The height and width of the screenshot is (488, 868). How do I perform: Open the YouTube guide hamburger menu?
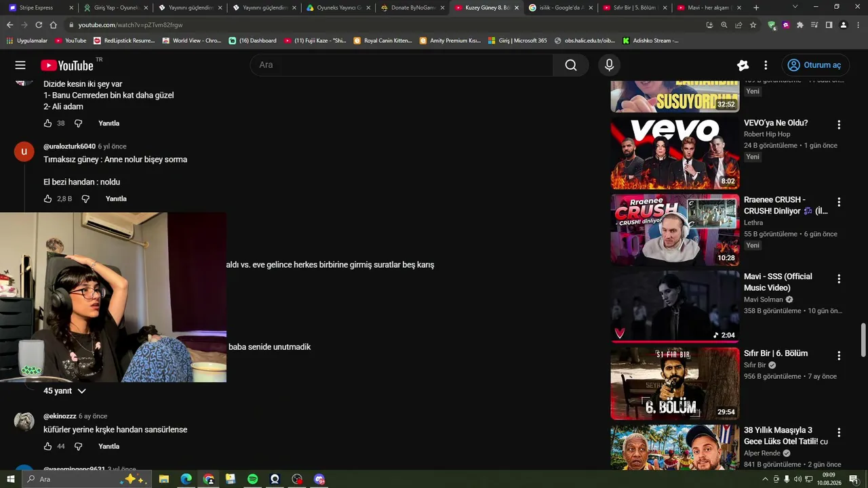click(x=20, y=65)
